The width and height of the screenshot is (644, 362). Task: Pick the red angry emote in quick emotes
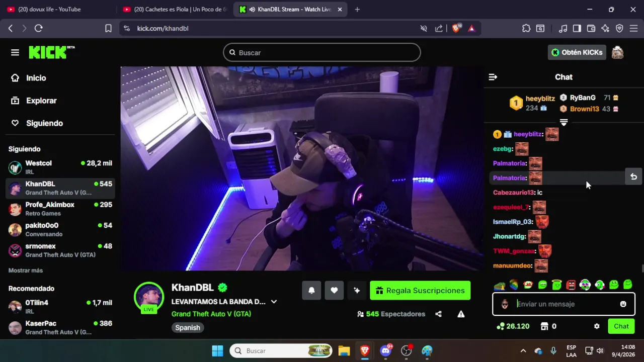pyautogui.click(x=571, y=285)
